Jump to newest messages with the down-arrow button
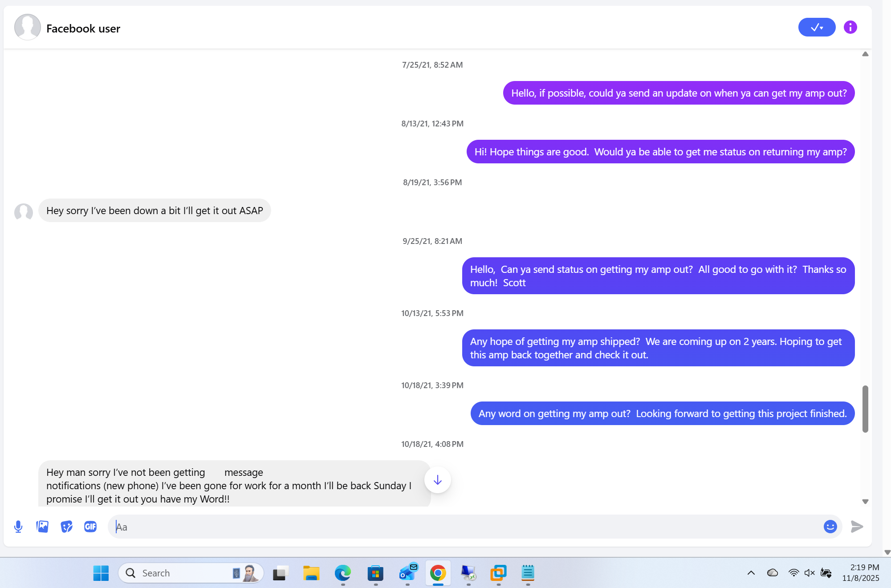 [437, 480]
